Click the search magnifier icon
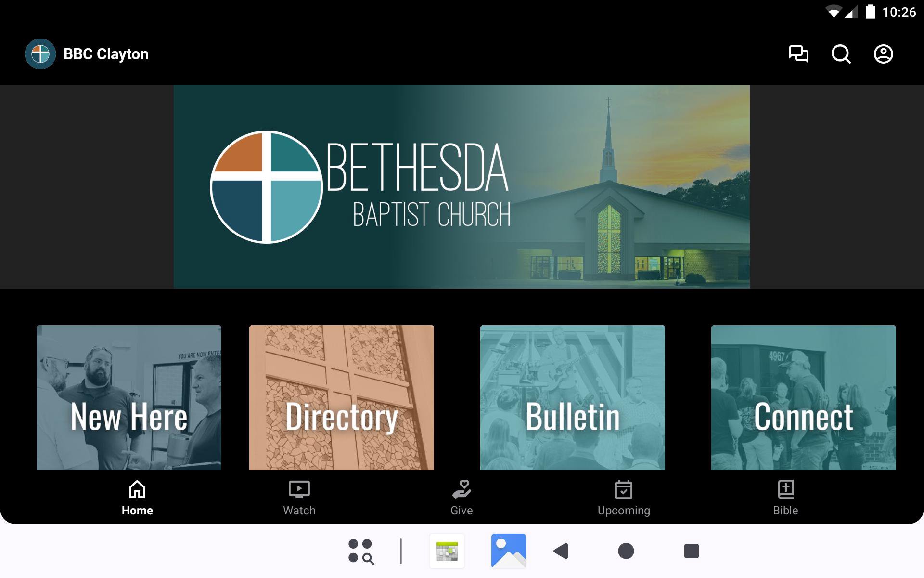This screenshot has width=924, height=578. click(841, 54)
